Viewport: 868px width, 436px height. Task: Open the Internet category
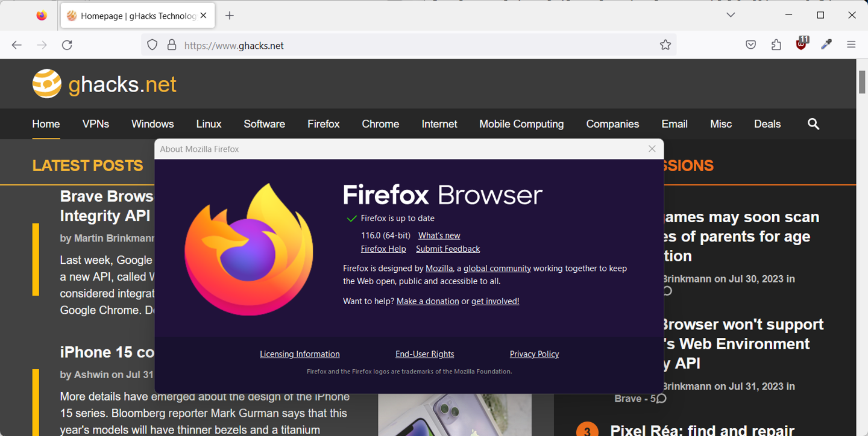pyautogui.click(x=439, y=124)
